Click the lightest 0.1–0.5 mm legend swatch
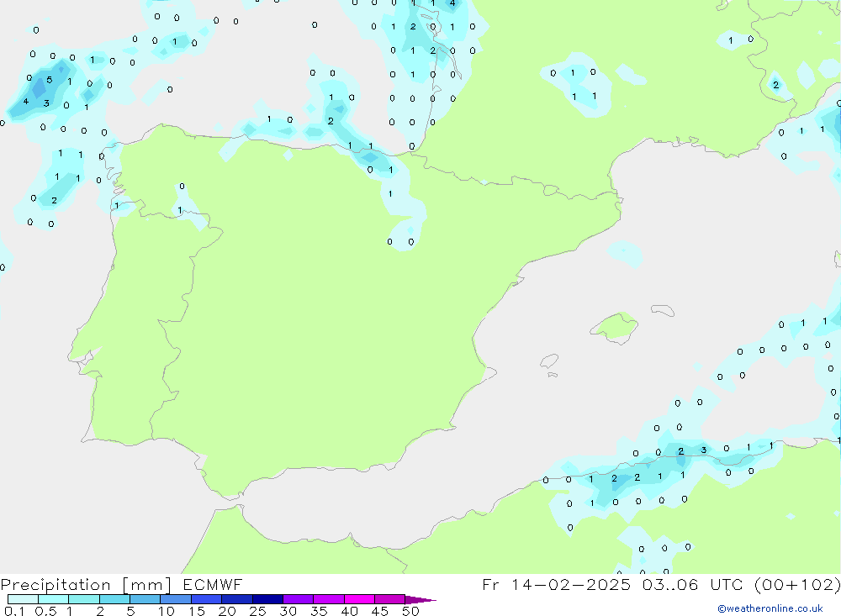 (x=23, y=599)
